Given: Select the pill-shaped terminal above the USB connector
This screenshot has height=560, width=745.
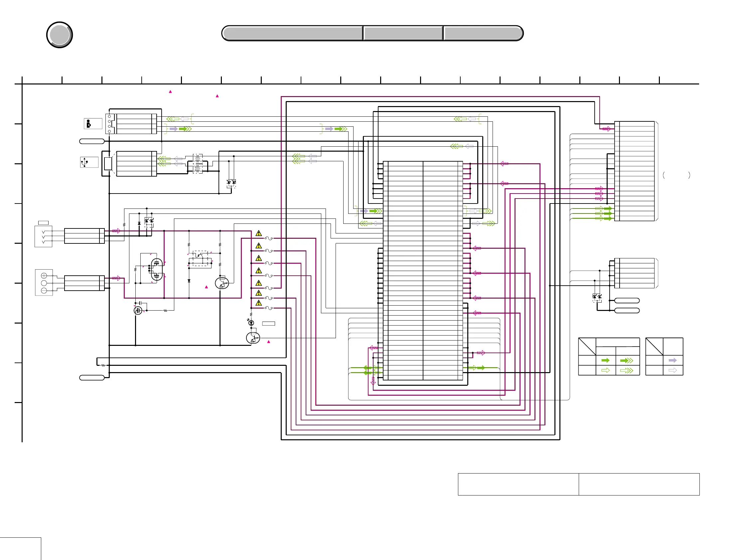Looking at the screenshot, I should 92,141.
